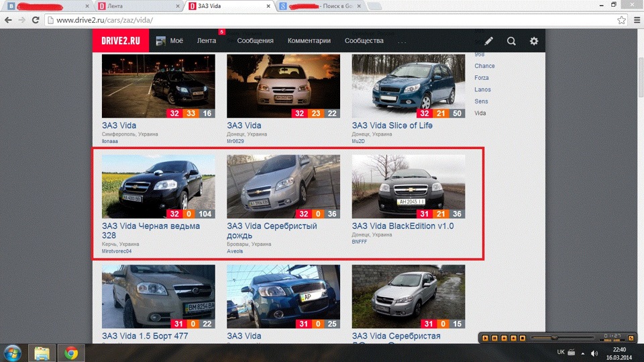Expand the header more menu (...)
Image resolution: width=644 pixels, height=362 pixels.
click(402, 42)
